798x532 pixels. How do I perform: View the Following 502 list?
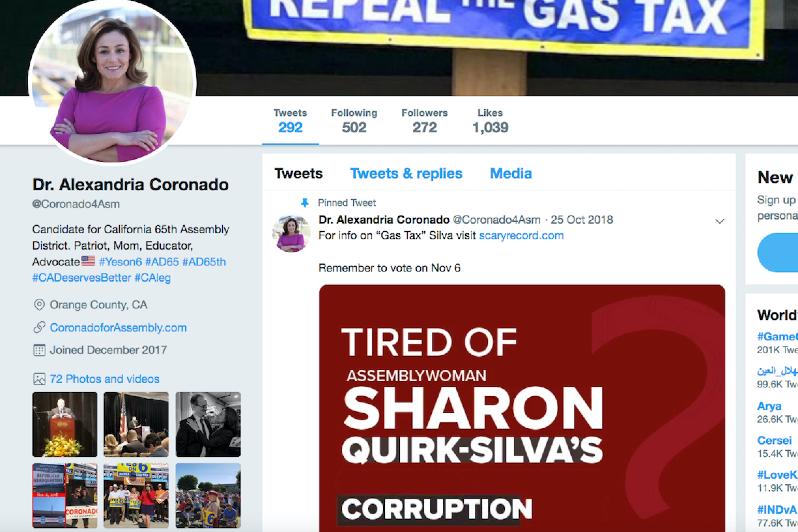pyautogui.click(x=354, y=121)
